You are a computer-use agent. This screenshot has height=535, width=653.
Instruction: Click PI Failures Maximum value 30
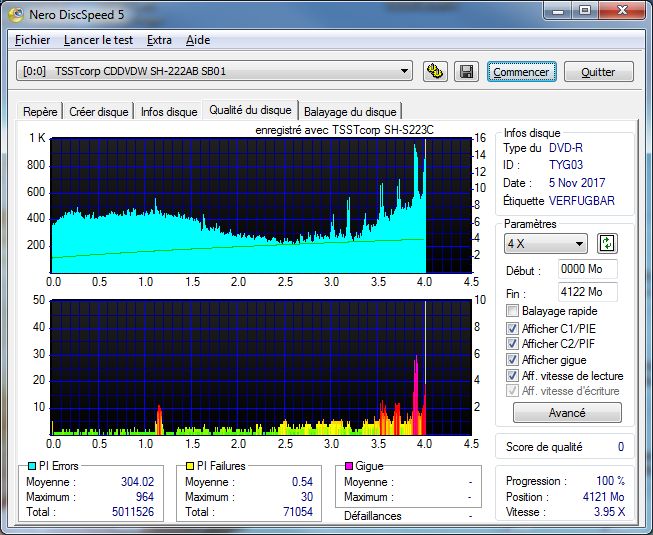pos(307,497)
